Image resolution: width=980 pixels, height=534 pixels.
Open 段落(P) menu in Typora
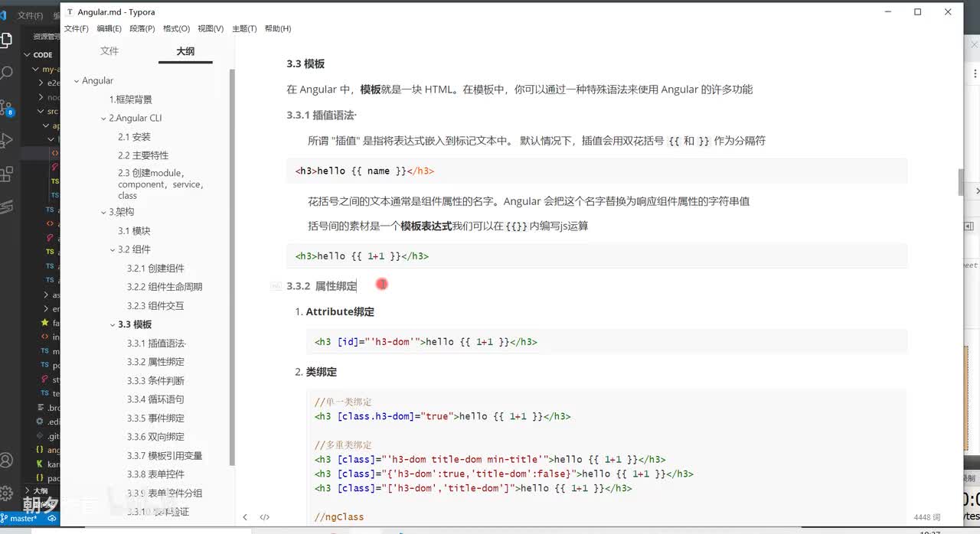pyautogui.click(x=142, y=28)
